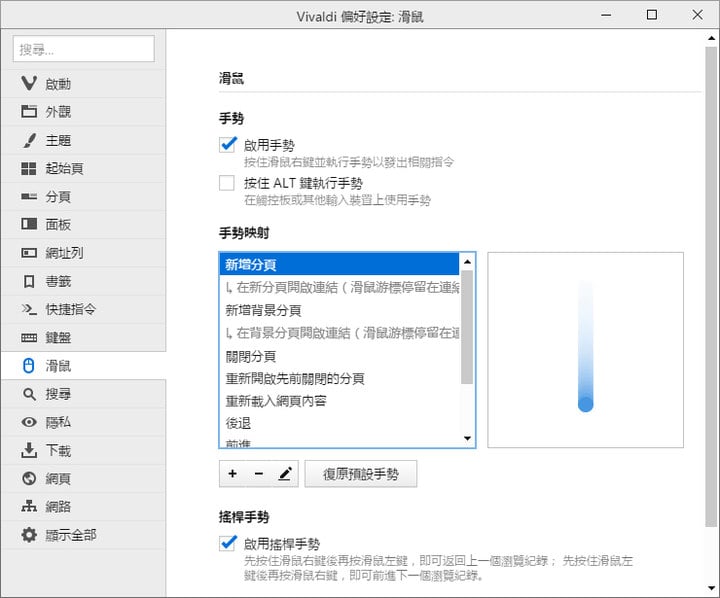Click the gesture list scrollbar thumb

coord(467,327)
